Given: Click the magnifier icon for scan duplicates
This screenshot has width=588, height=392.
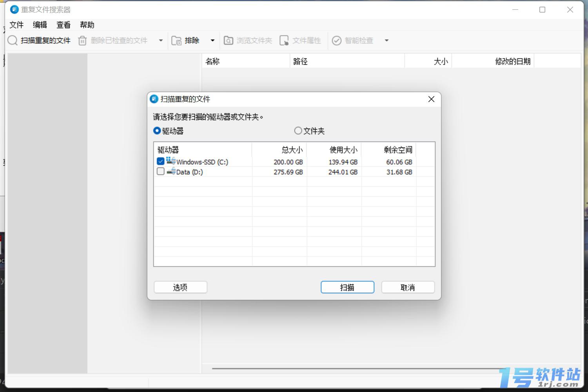Looking at the screenshot, I should coord(13,40).
